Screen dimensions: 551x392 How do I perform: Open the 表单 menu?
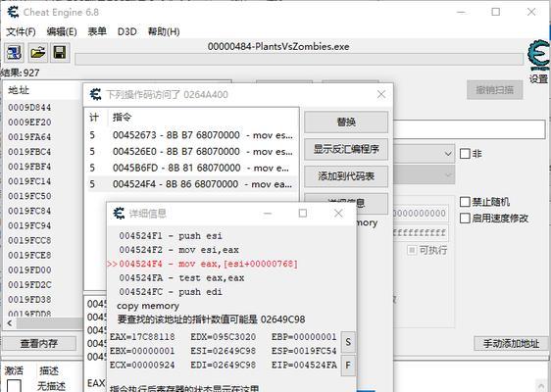97,31
